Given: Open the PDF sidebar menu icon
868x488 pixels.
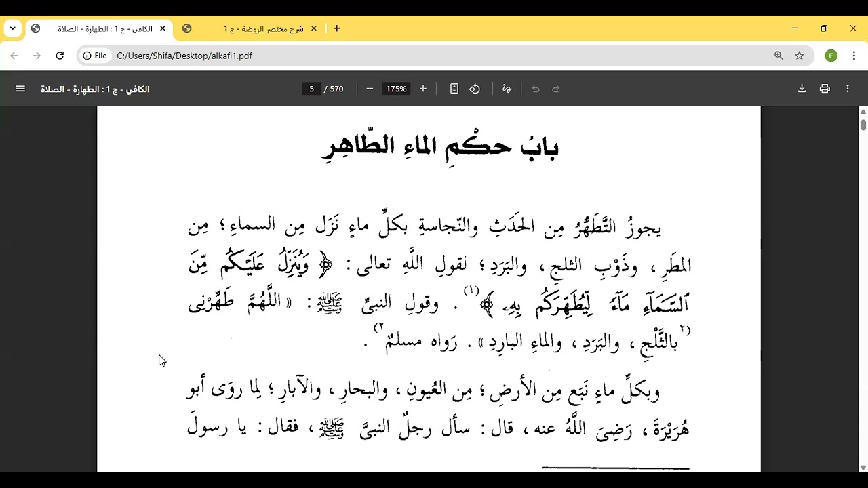Looking at the screenshot, I should click(x=20, y=89).
